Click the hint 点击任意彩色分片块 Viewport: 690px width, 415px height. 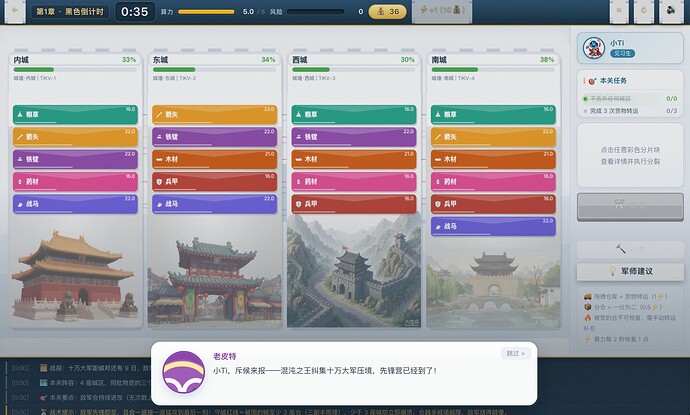pyautogui.click(x=630, y=150)
